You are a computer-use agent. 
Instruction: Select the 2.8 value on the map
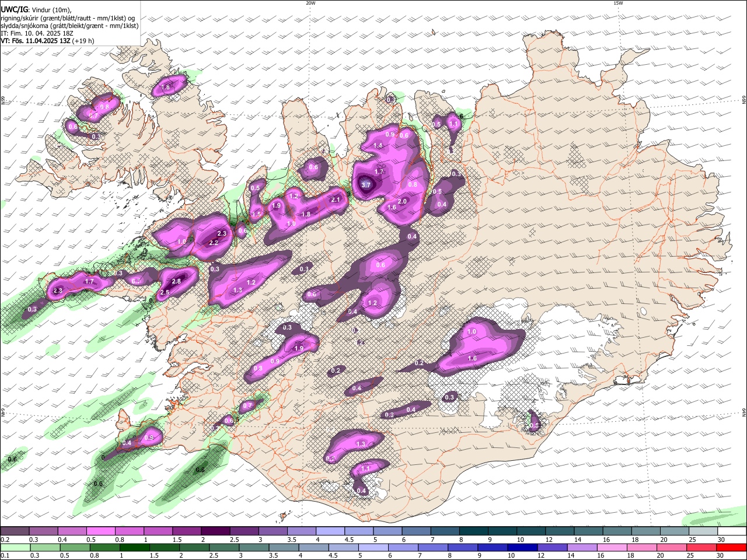(177, 281)
